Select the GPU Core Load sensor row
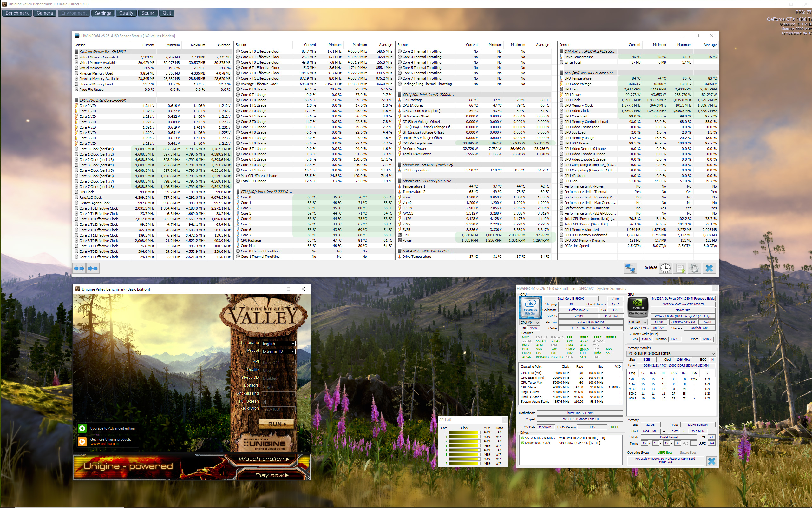Image resolution: width=812 pixels, height=508 pixels. pyautogui.click(x=638, y=116)
